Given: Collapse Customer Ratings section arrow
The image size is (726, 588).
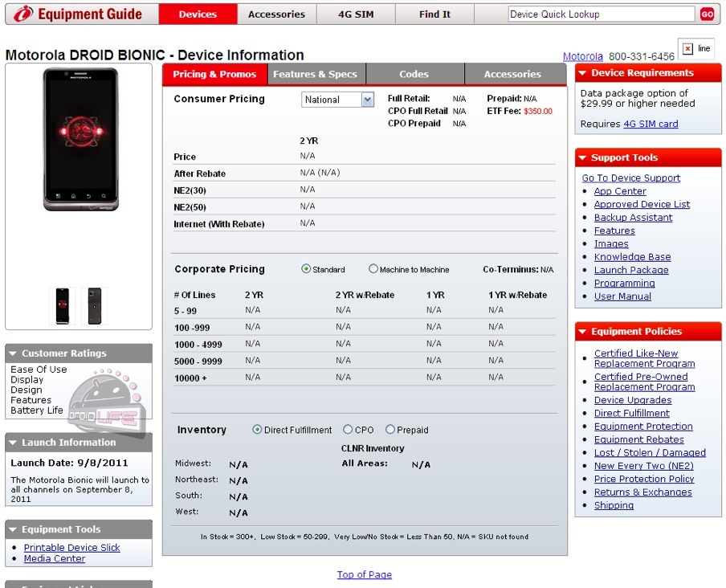Looking at the screenshot, I should [13, 353].
